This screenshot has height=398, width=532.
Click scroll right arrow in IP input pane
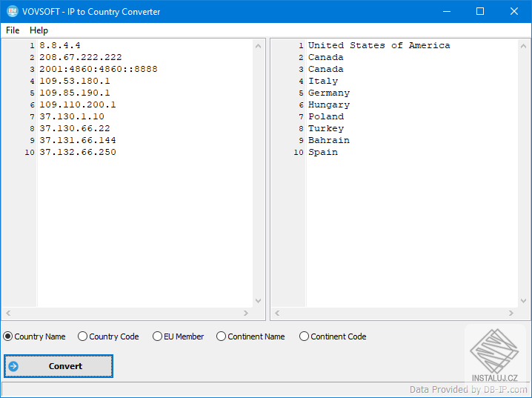pos(246,313)
